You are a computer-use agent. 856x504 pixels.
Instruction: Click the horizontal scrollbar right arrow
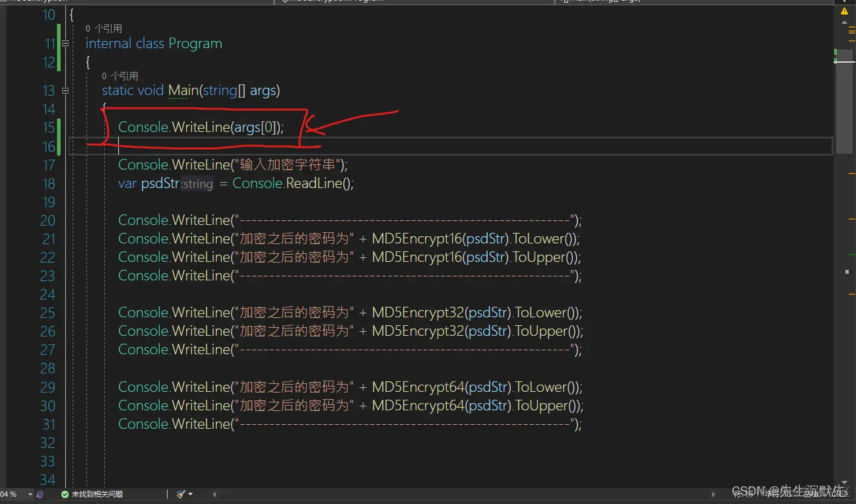coord(713,494)
